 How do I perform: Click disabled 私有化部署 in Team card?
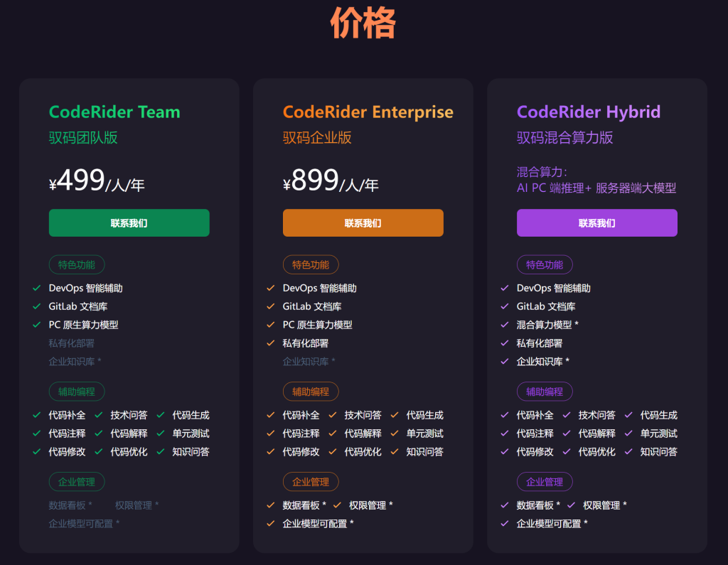tap(72, 343)
